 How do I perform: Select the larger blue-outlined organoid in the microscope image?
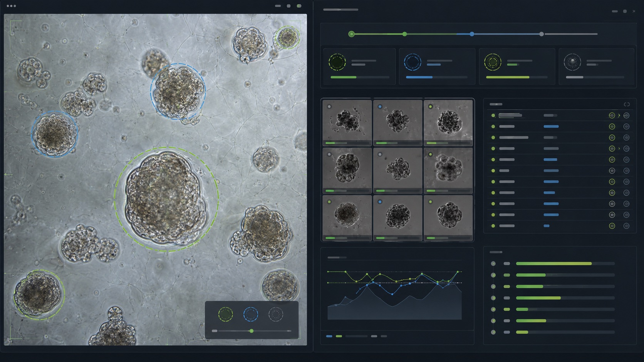tap(178, 92)
